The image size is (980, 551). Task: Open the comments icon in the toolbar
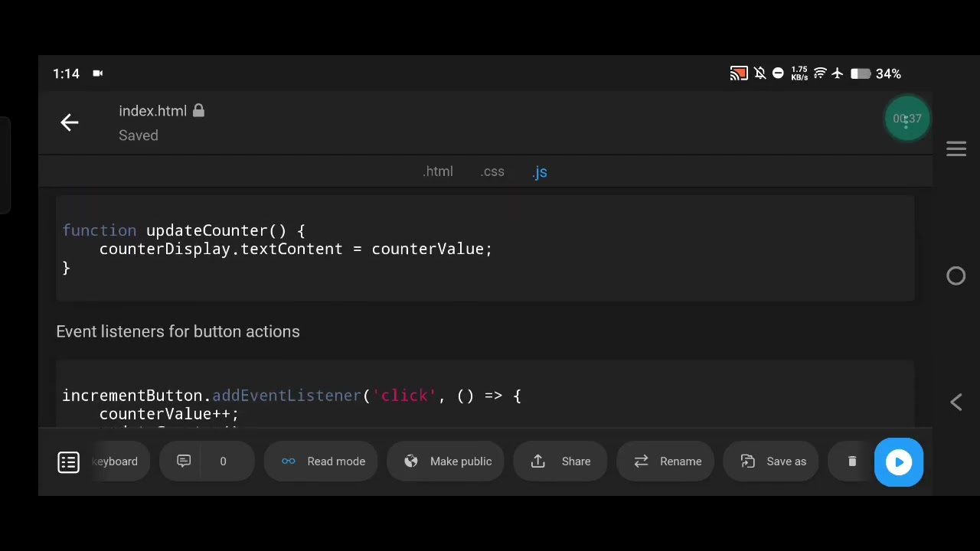pos(184,461)
